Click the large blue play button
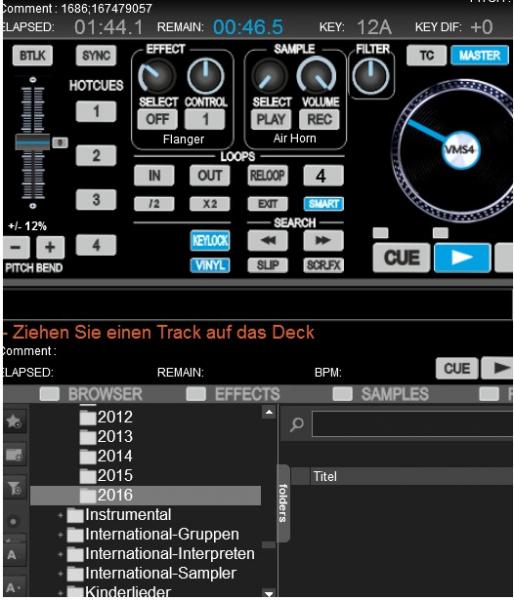The height and width of the screenshot is (600, 514). pyautogui.click(x=462, y=258)
